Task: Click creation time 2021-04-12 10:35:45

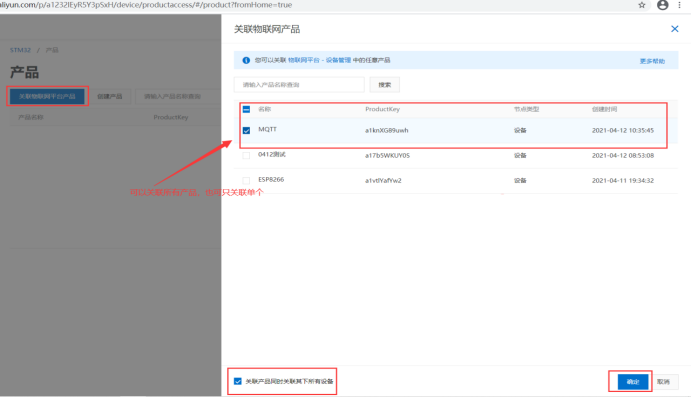Action: point(623,130)
